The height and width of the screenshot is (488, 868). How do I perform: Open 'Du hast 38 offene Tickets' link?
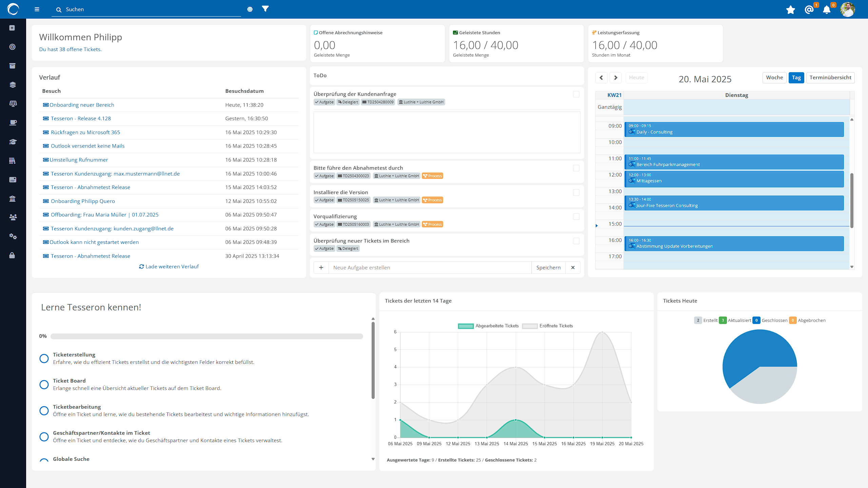tap(70, 49)
